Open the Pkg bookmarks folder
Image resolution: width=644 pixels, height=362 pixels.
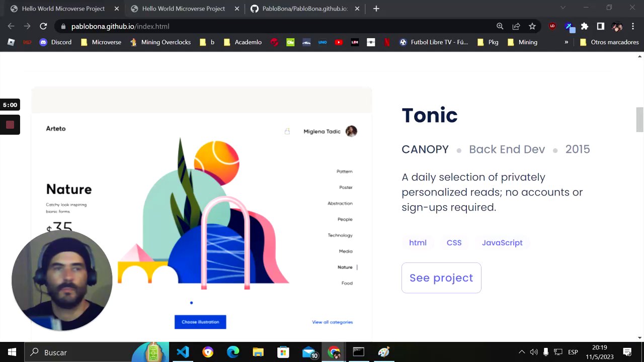(x=488, y=42)
